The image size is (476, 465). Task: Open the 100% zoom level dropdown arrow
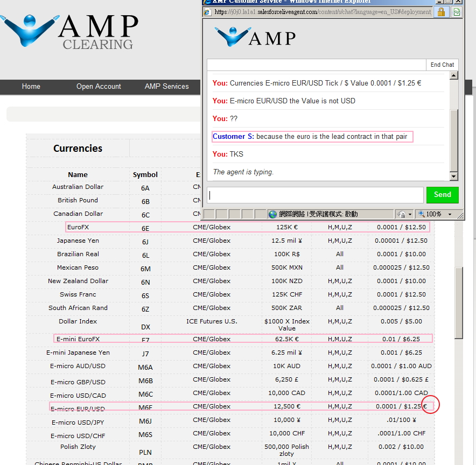click(x=450, y=214)
